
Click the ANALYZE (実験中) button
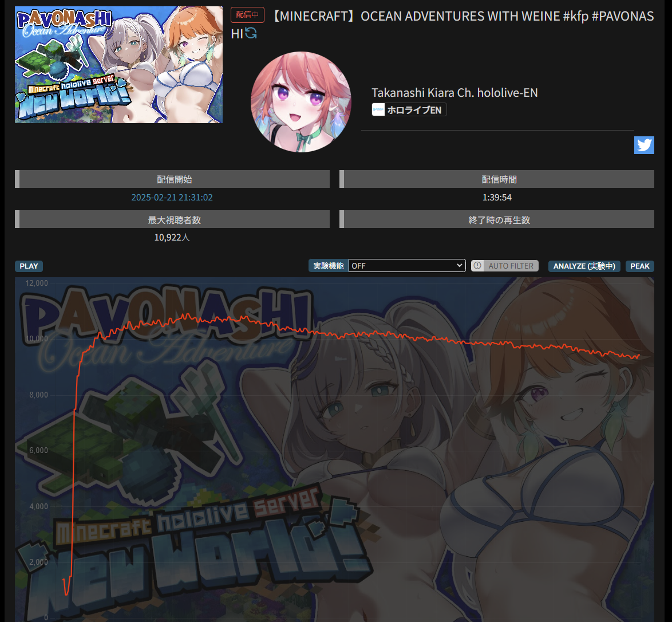(x=584, y=266)
